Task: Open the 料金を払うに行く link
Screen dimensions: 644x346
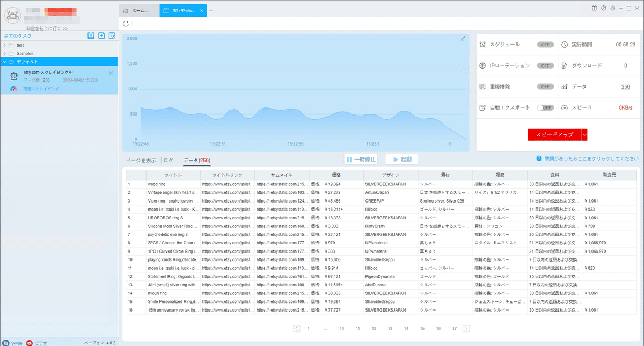Action: [x=47, y=28]
